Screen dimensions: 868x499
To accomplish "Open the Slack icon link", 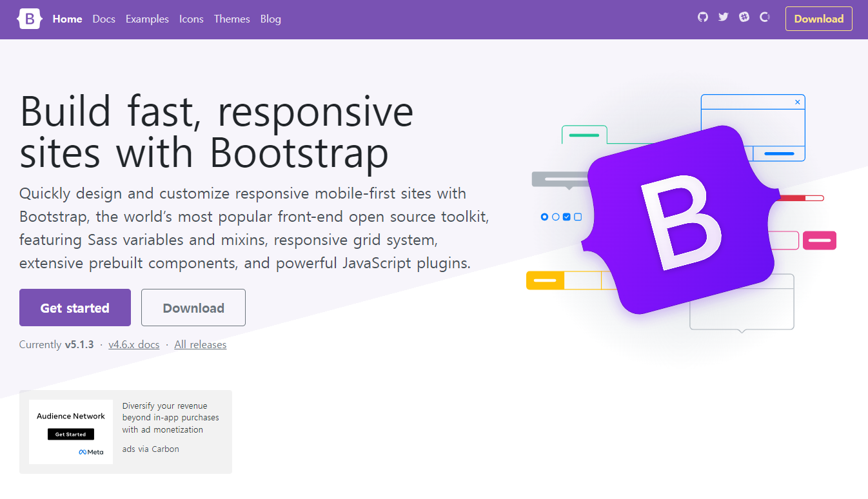I will click(744, 17).
